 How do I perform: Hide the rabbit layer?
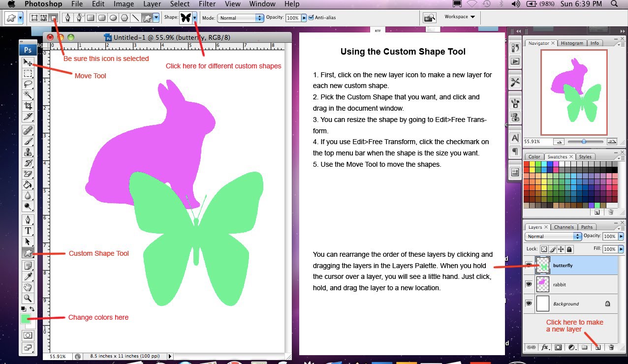(529, 284)
